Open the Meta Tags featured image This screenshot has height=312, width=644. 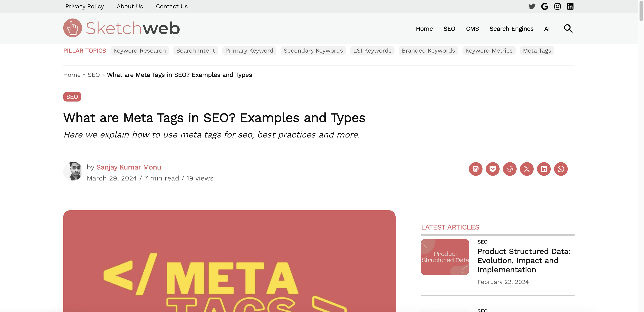pos(229,261)
